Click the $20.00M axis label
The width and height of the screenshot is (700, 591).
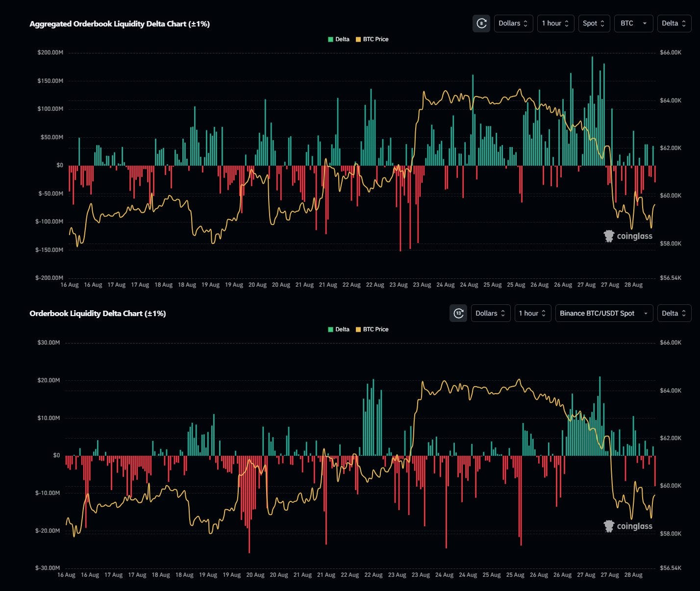[x=49, y=380]
